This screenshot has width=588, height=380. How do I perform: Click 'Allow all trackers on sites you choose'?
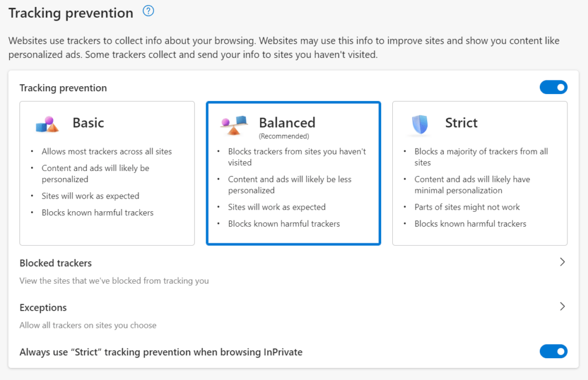[88, 325]
